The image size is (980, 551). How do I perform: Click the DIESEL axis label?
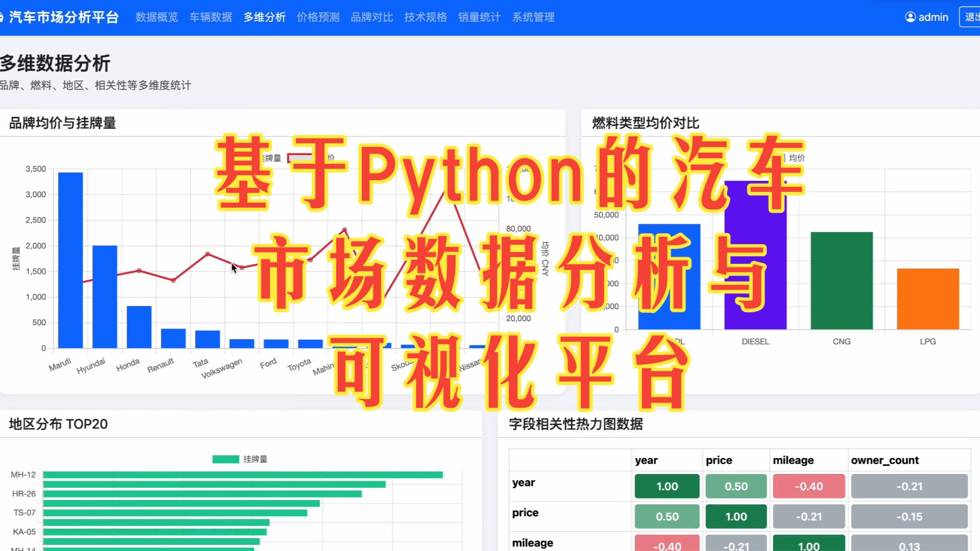[755, 341]
